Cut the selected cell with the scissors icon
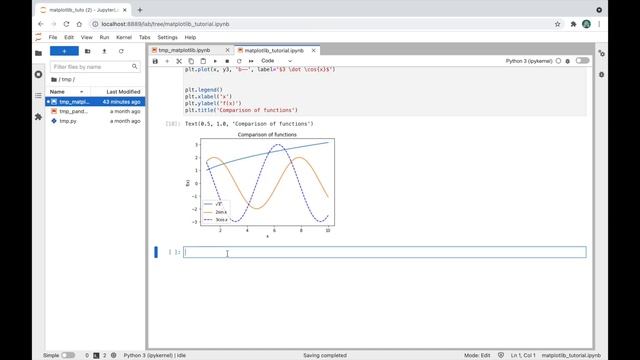 pos(179,61)
